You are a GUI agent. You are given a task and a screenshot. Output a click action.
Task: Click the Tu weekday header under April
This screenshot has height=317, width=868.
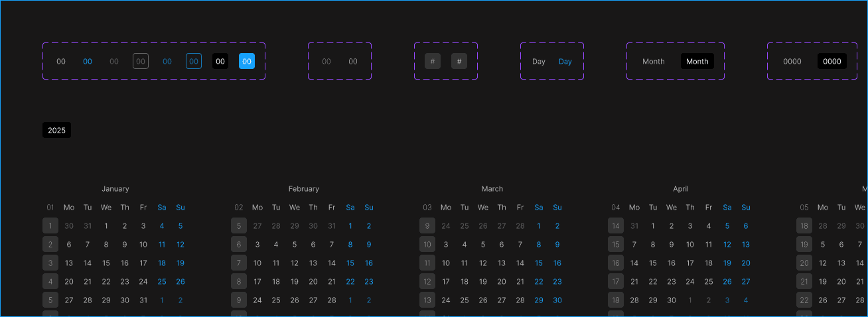tap(653, 208)
